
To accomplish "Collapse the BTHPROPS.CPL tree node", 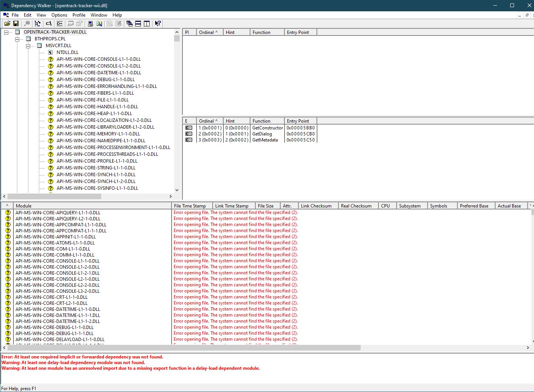I will [x=17, y=39].
